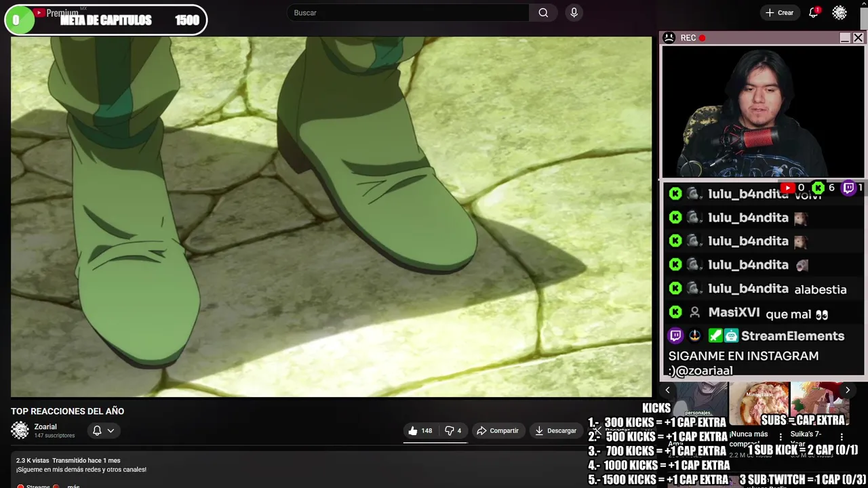
Task: Click MasiXVI username in chat
Action: (734, 312)
